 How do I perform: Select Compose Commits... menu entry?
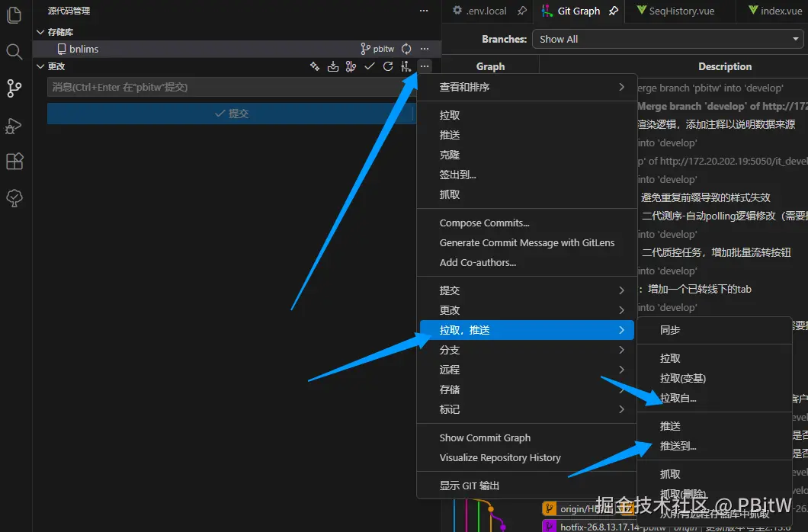click(x=527, y=223)
